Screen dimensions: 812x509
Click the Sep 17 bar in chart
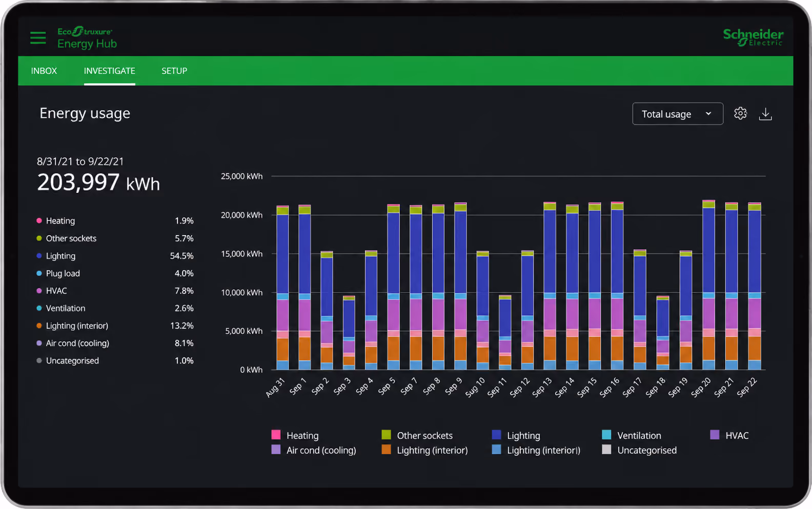pyautogui.click(x=640, y=310)
